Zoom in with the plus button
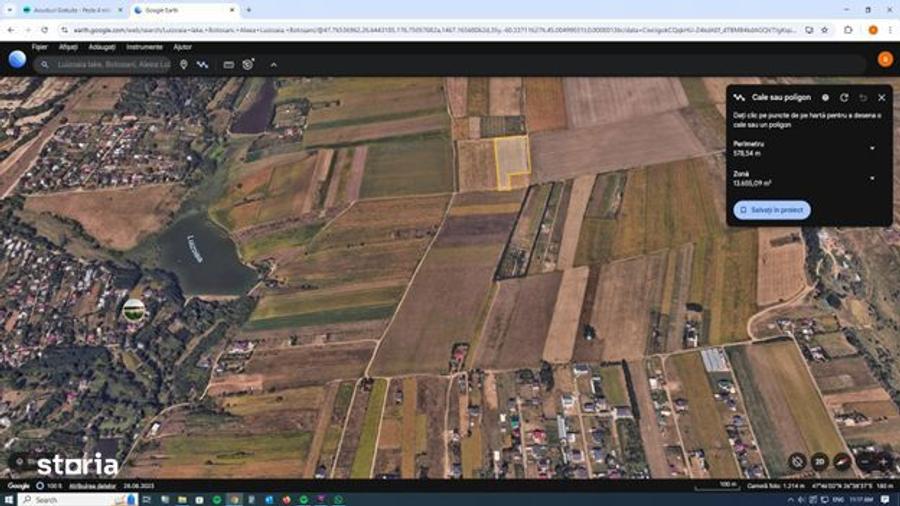This screenshot has height=506, width=900. [883, 461]
